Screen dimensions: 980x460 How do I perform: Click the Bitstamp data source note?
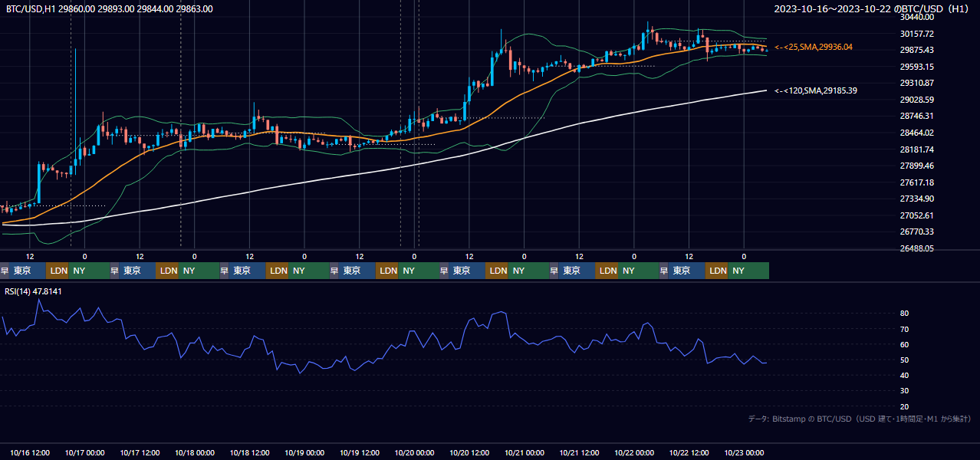coord(860,419)
